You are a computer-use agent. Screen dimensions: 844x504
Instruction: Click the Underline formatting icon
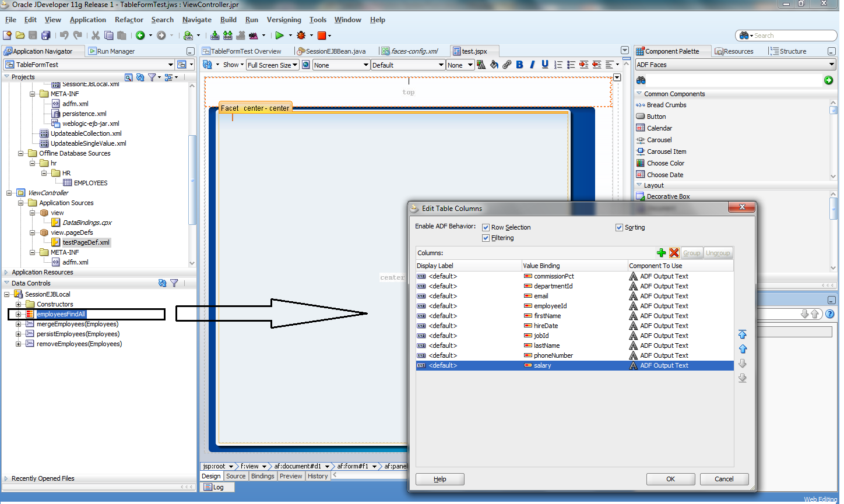(544, 65)
